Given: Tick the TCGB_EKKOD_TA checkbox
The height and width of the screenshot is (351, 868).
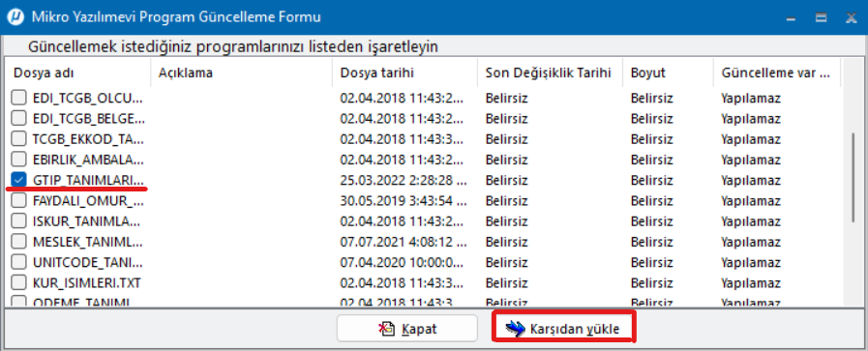Looking at the screenshot, I should click(x=18, y=139).
